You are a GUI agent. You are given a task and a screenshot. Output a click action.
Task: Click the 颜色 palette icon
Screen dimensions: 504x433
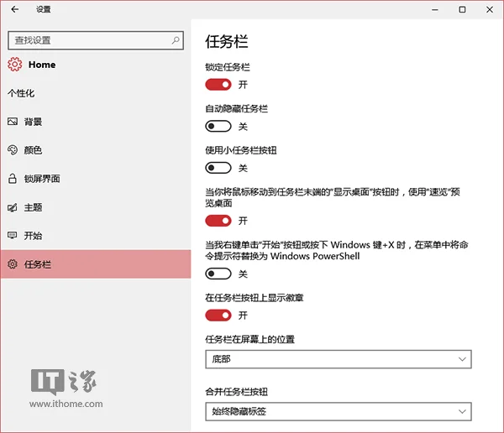tap(13, 150)
